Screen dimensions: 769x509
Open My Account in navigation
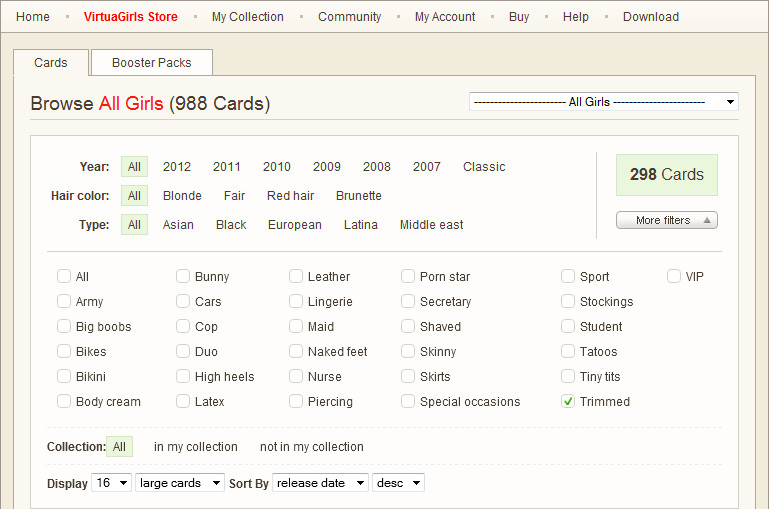pyautogui.click(x=445, y=17)
